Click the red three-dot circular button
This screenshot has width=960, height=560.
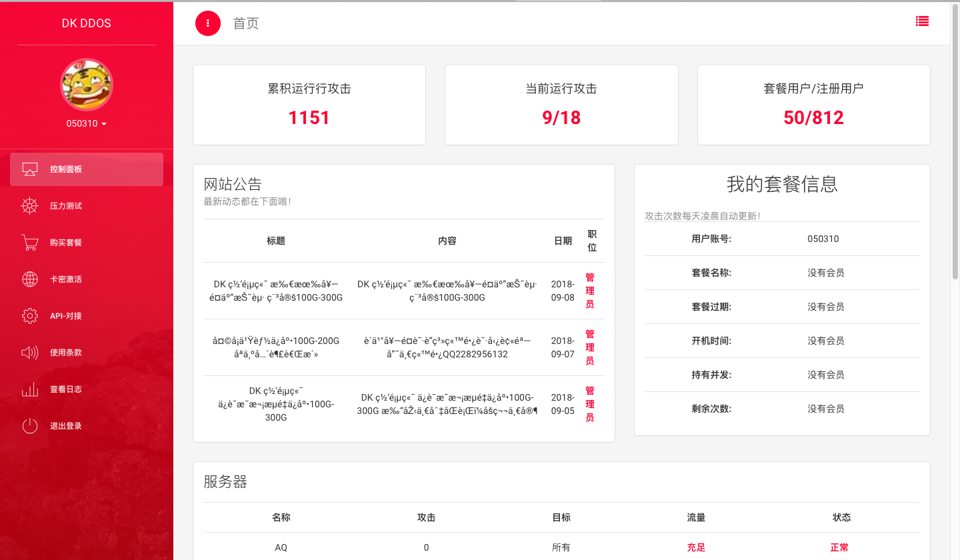tap(208, 23)
